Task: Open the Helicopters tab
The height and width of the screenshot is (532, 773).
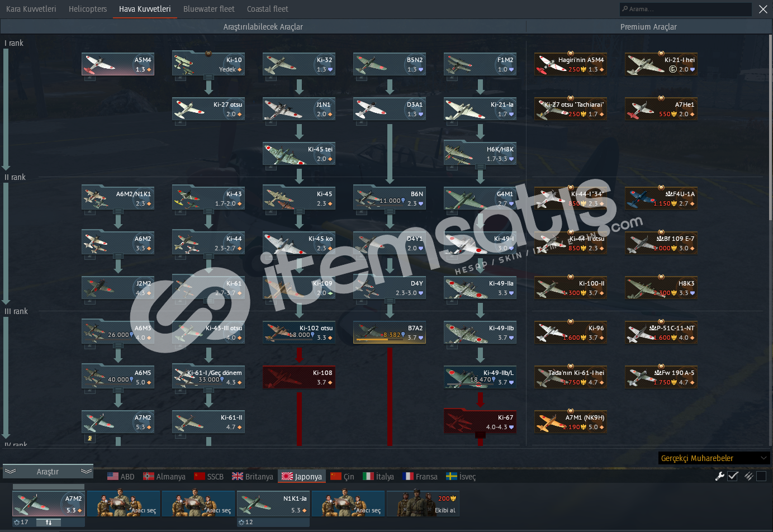Action: click(x=88, y=9)
